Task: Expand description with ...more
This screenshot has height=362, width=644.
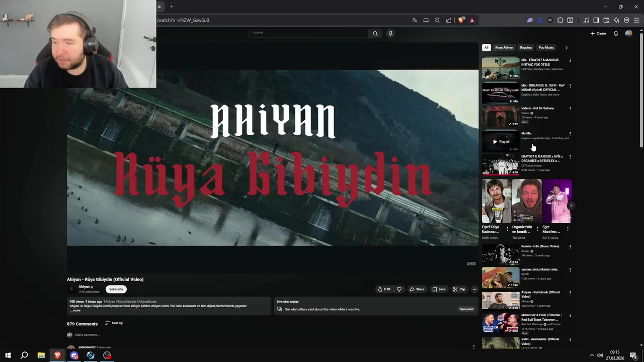Action: (x=75, y=310)
